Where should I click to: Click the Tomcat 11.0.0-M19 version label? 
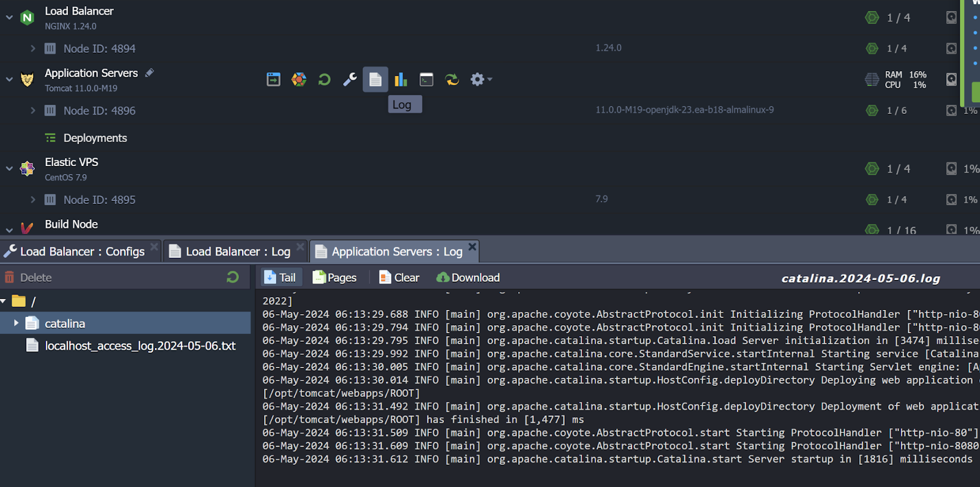tap(81, 88)
